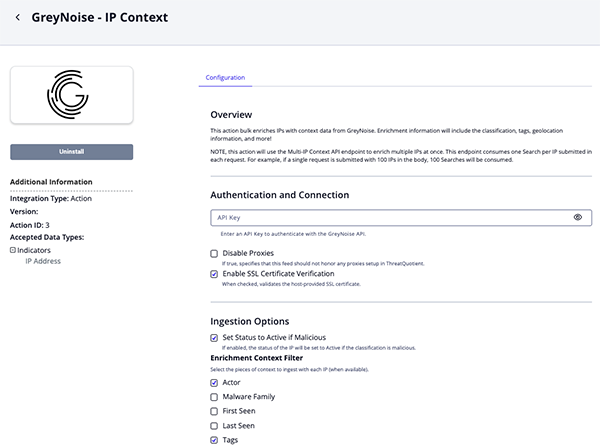Click the 'GreyNoise - IP Context' title
The height and width of the screenshot is (447, 600).
99,17
